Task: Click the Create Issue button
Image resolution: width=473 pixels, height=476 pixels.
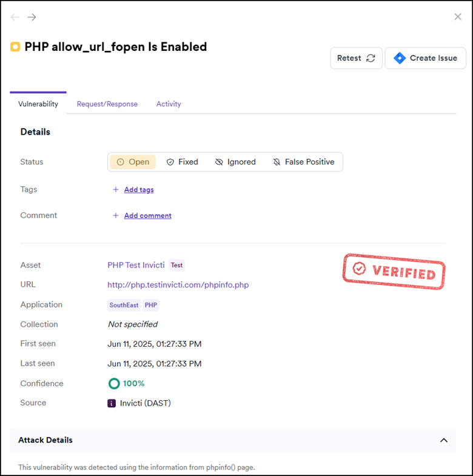Action: (x=425, y=58)
